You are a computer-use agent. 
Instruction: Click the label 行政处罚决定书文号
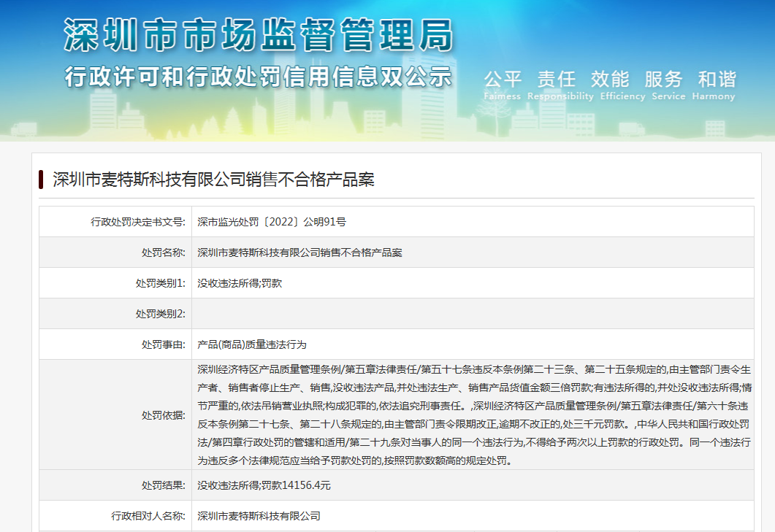point(138,222)
